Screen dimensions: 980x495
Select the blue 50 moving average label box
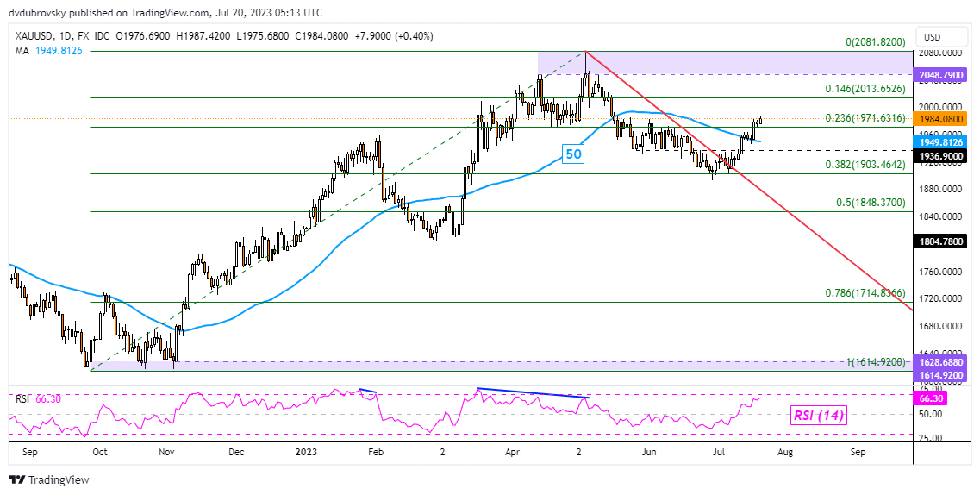coord(572,154)
